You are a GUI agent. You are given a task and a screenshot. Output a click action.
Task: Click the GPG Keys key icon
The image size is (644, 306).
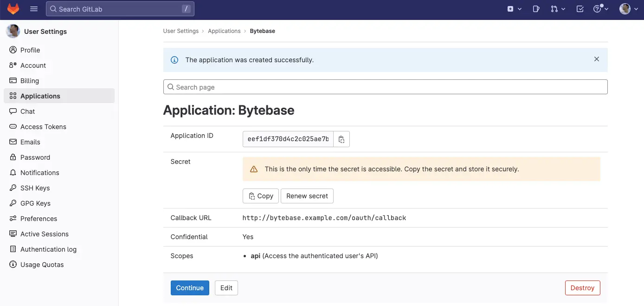point(13,203)
